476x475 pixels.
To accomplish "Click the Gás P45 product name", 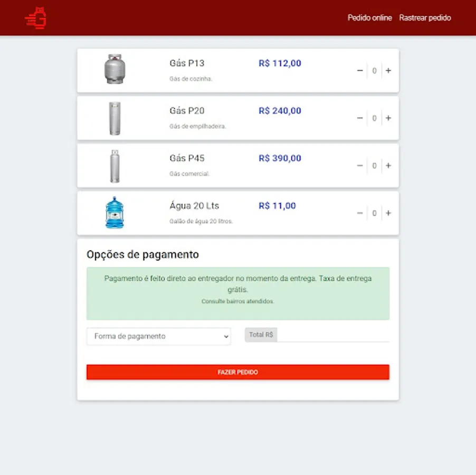I will [187, 158].
